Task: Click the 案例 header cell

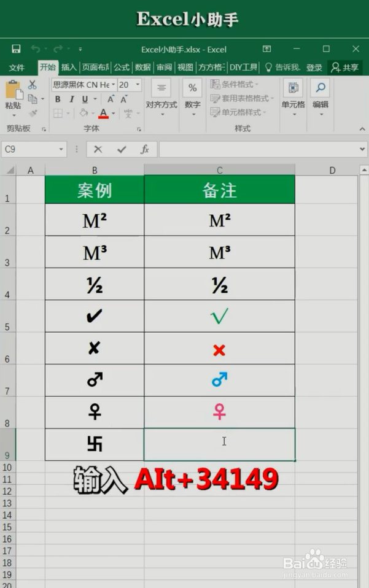Action: (95, 190)
